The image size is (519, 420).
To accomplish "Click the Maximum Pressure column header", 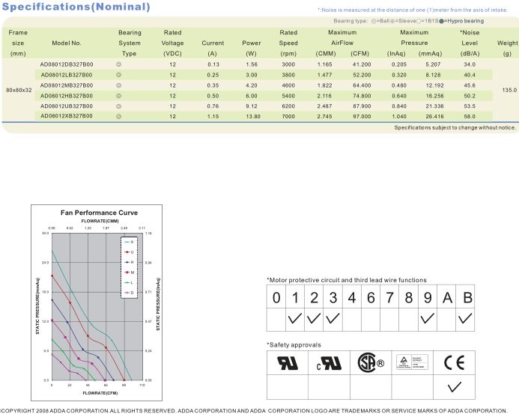I will pos(414,37).
